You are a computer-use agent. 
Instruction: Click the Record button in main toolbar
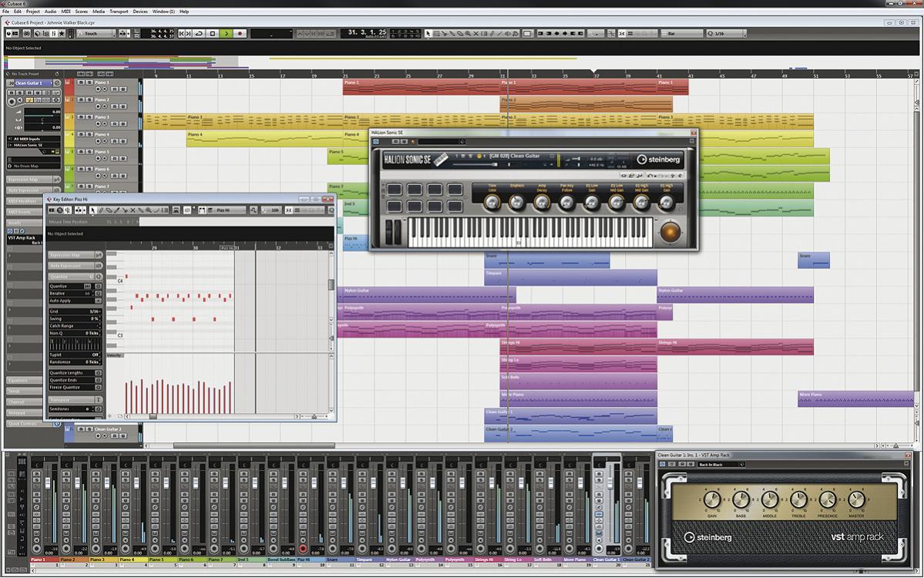240,34
